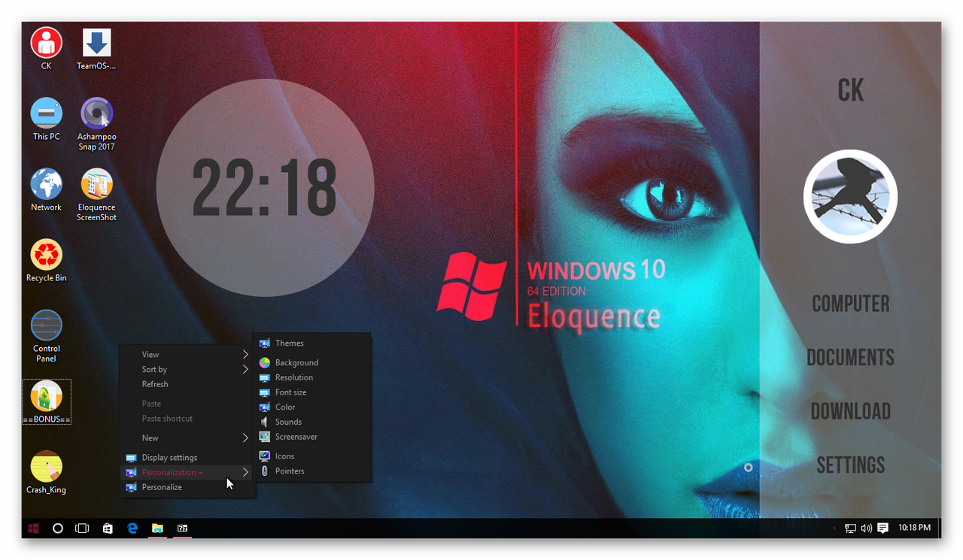Expand the Personalization + submenu

(187, 472)
